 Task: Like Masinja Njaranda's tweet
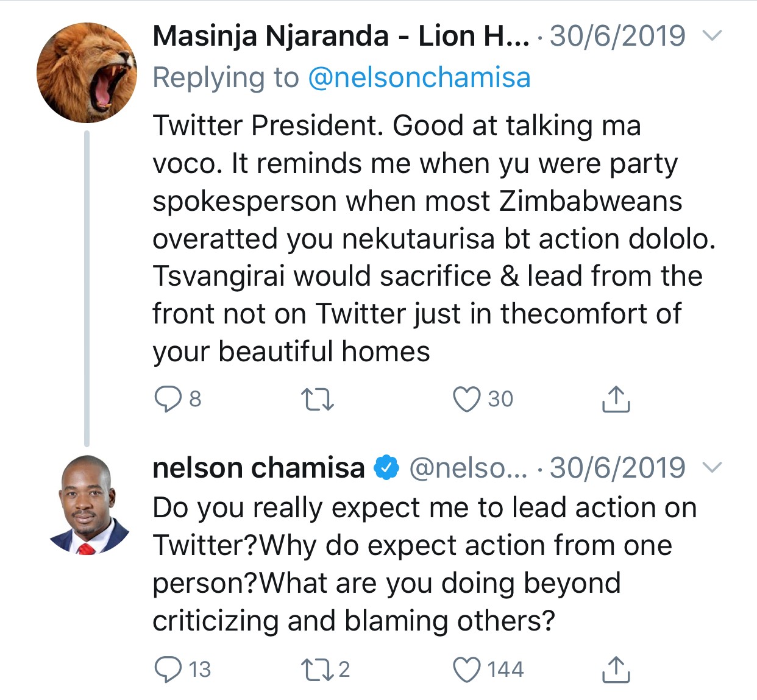[467, 400]
